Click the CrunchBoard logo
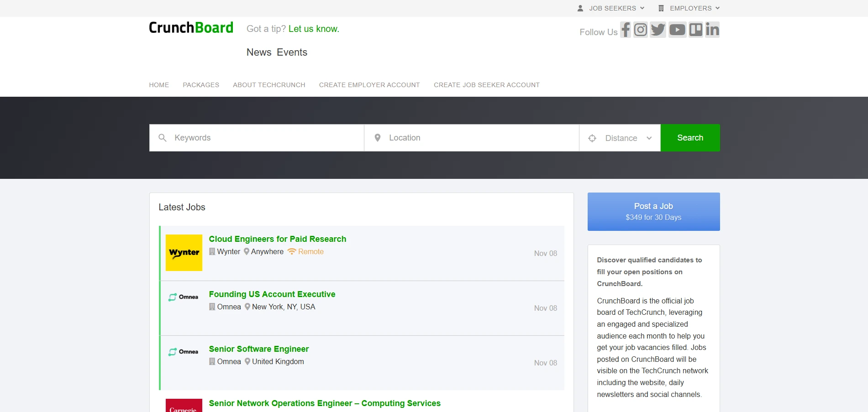 (x=191, y=28)
